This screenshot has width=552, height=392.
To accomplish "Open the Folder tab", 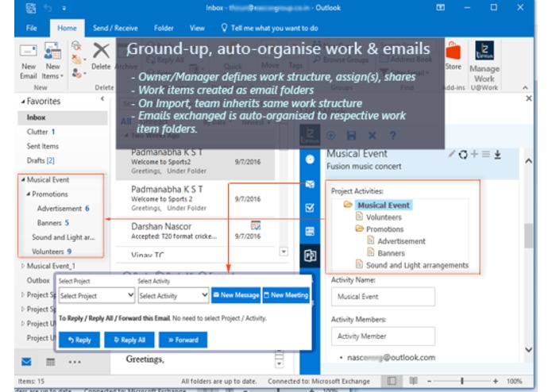I will click(x=164, y=28).
